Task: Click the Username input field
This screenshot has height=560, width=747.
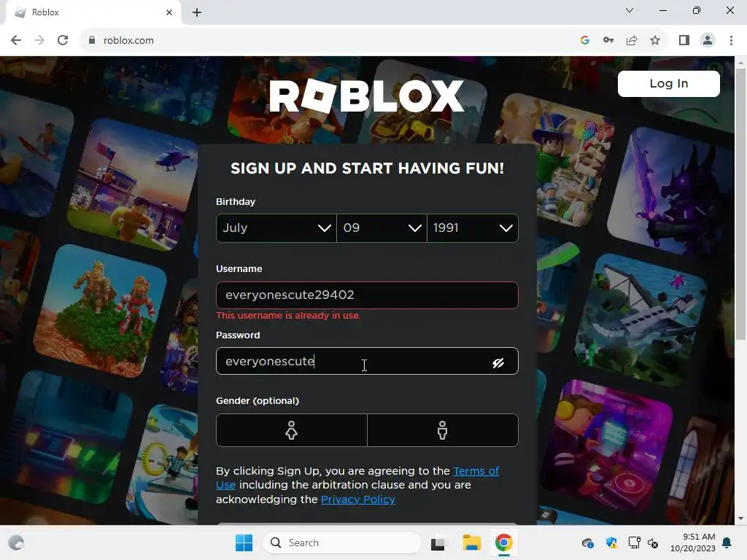Action: point(367,295)
